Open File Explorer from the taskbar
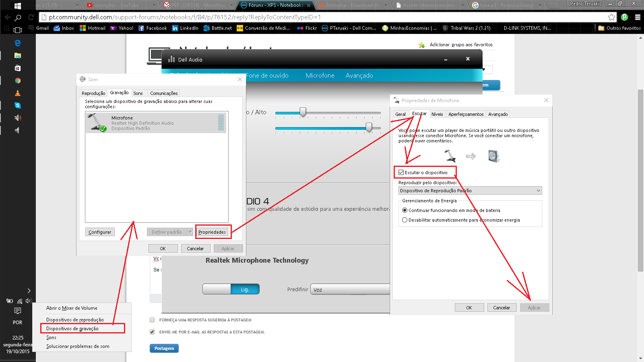The width and height of the screenshot is (644, 362). tap(17, 56)
